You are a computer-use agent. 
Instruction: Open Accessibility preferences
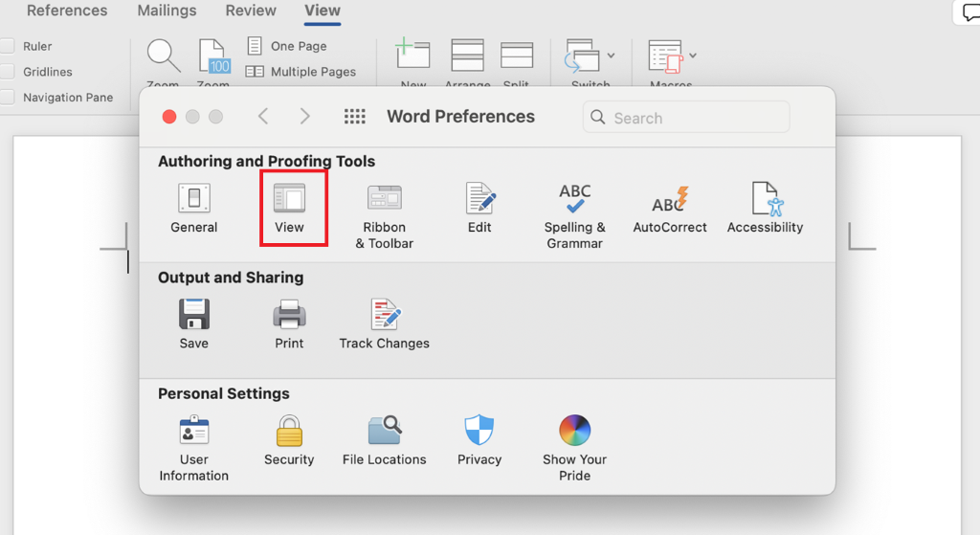click(x=765, y=209)
